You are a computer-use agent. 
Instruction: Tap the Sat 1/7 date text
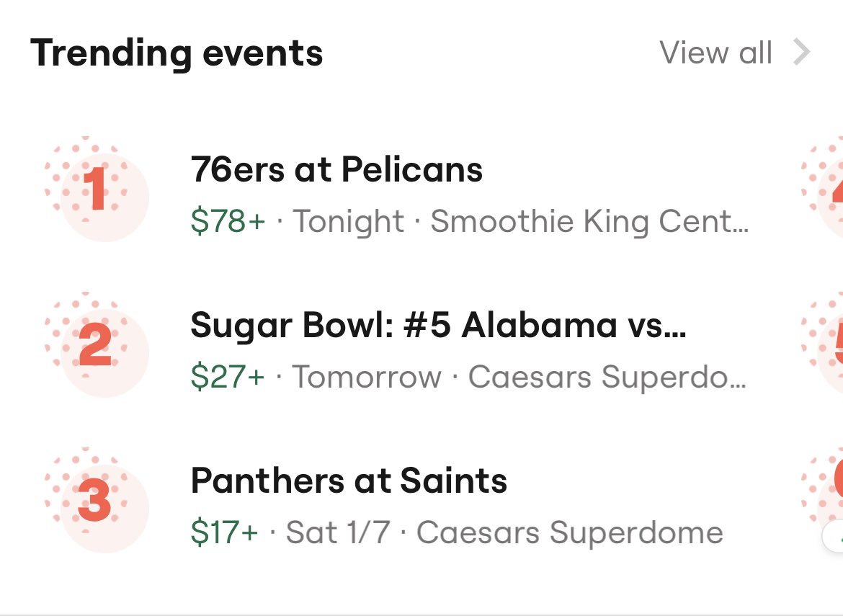(x=338, y=532)
